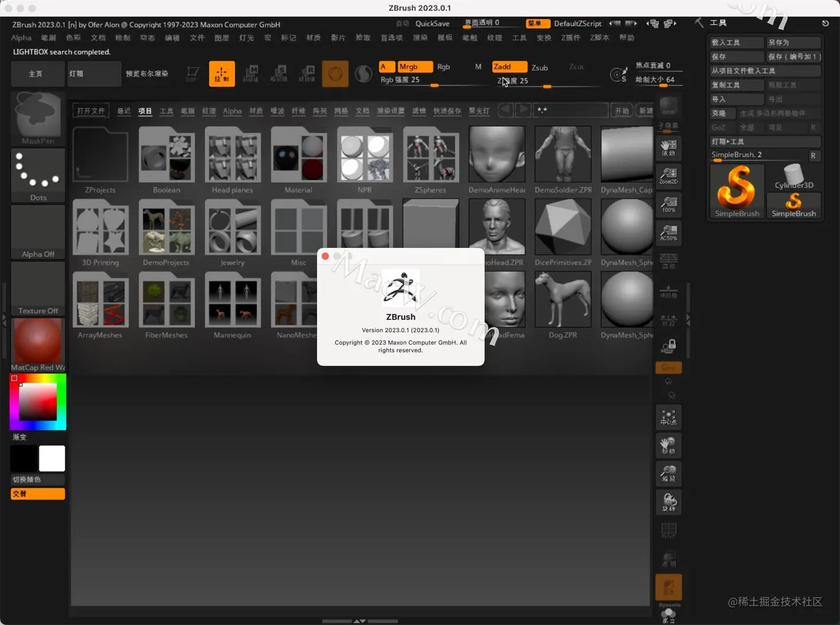This screenshot has height=625, width=840.
Task: Click the Lightbox previous arrow button
Action: tap(505, 110)
